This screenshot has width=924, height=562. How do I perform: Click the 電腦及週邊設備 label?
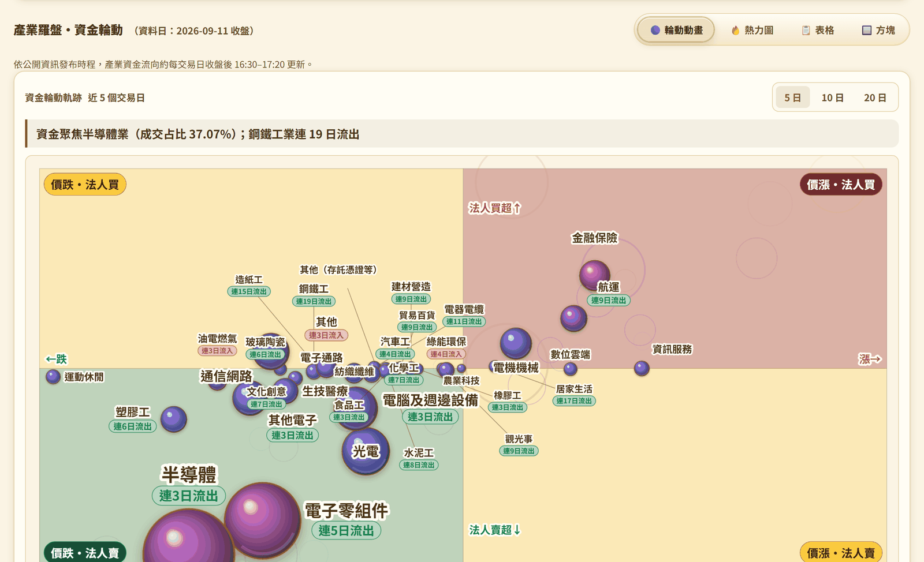[430, 400]
